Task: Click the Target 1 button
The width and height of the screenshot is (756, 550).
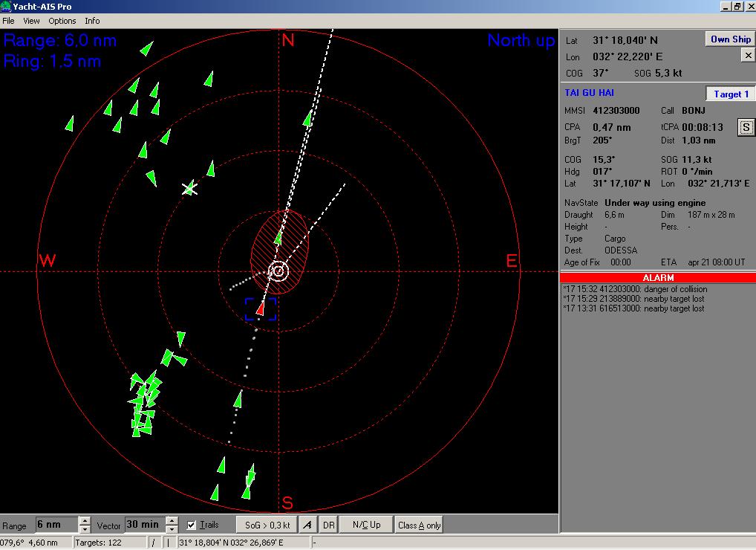Action: 731,94
